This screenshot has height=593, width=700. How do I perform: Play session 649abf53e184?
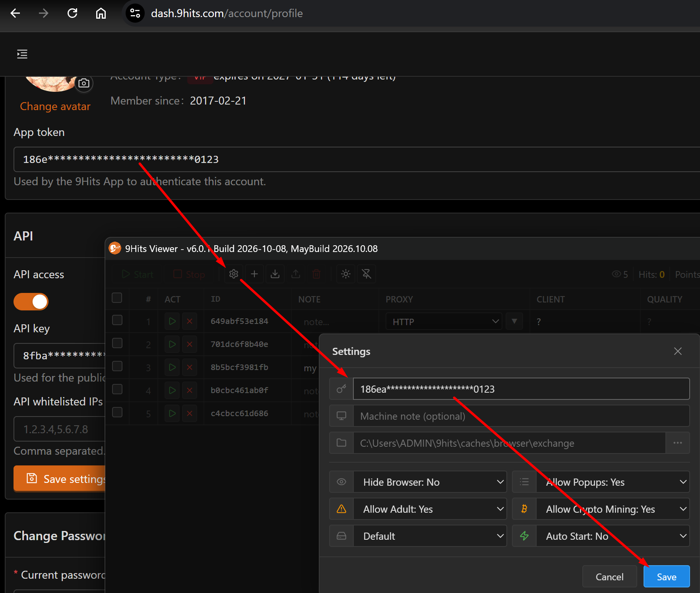[172, 321]
